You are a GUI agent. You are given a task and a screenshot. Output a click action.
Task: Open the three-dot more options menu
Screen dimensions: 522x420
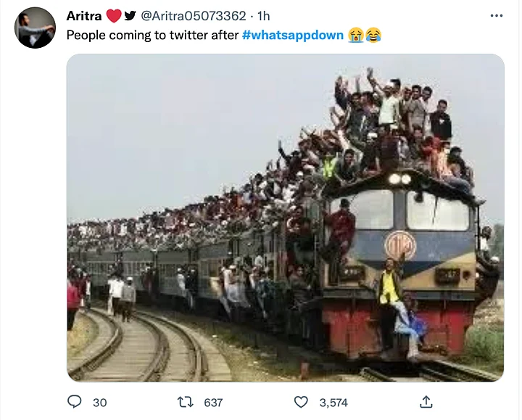coord(497,16)
